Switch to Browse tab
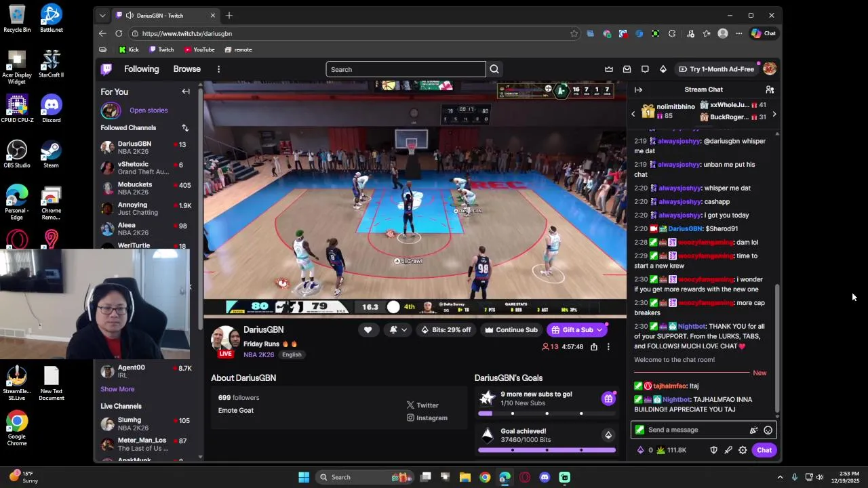 186,69
